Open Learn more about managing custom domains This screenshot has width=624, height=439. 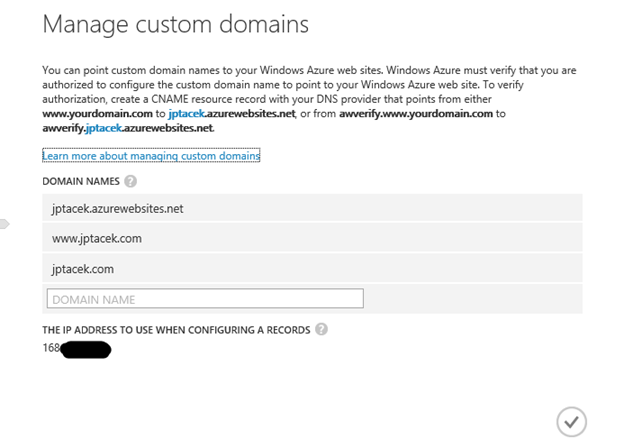coord(151,156)
